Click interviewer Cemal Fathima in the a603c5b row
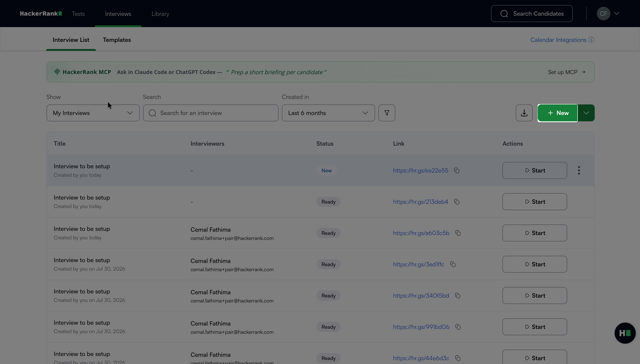 [x=211, y=230]
